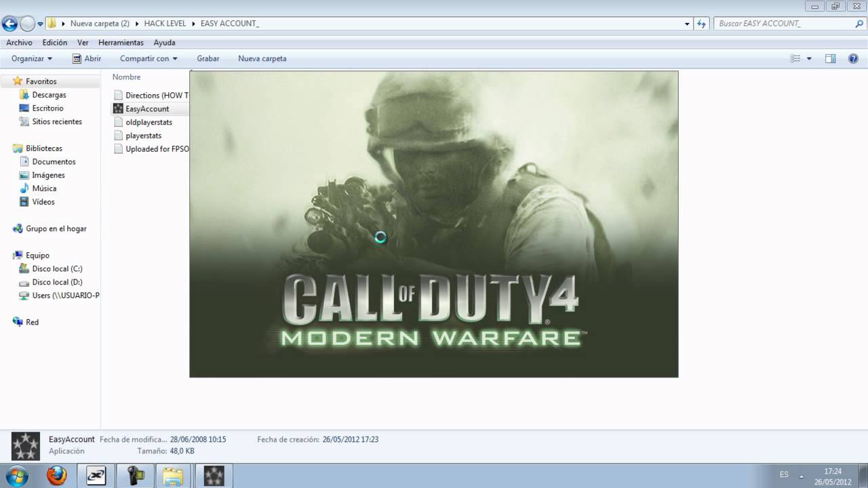This screenshot has height=488, width=868.
Task: Open the view options dropdown arrow
Action: point(809,59)
